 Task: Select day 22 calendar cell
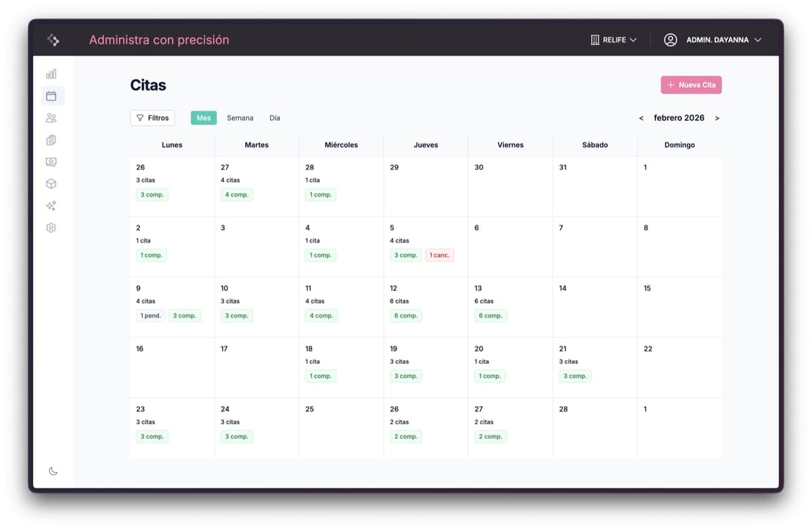[x=679, y=368]
